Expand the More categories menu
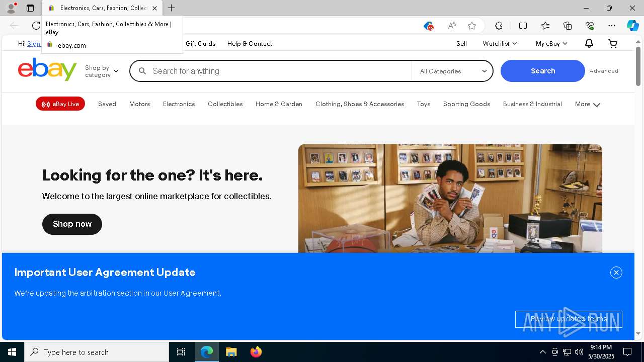The height and width of the screenshot is (362, 644). point(588,104)
